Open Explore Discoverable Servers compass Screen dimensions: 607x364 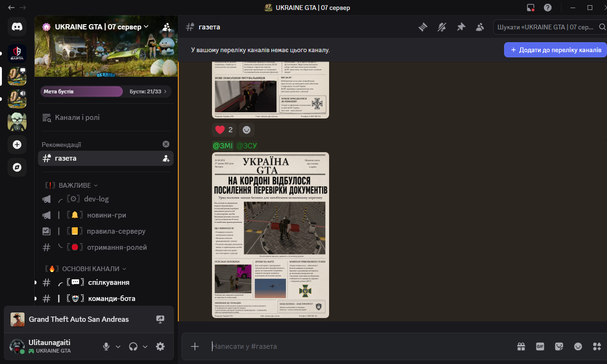17,167
